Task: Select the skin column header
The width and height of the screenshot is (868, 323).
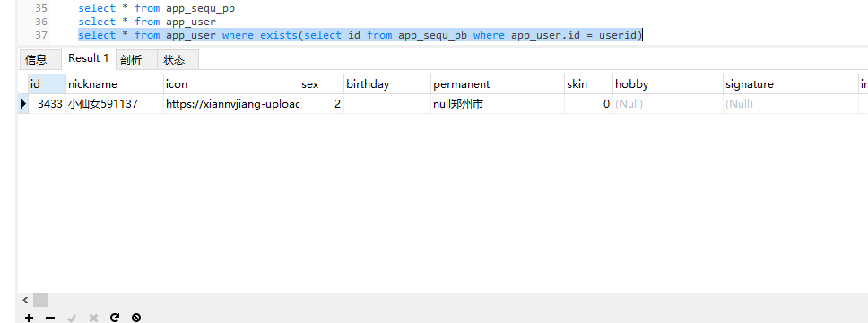Action: coord(588,84)
